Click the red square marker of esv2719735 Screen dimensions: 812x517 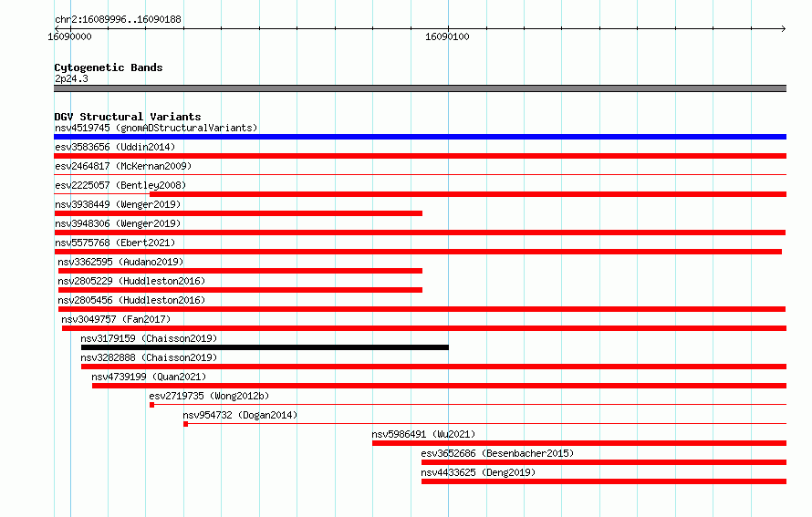tap(151, 405)
